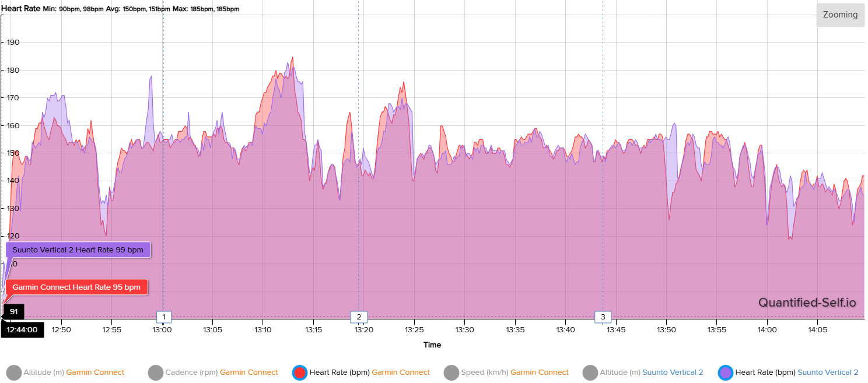
Task: Select lap marker 2 on the time axis
Action: point(359,317)
